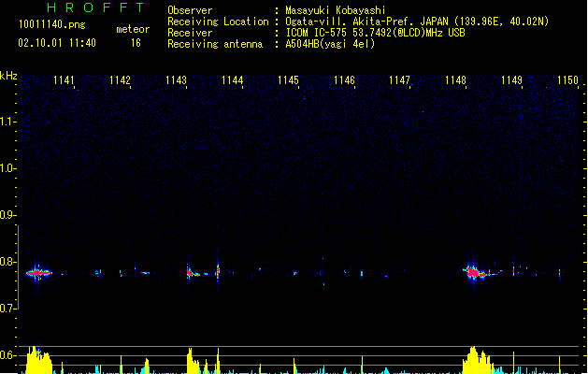The image size is (588, 374).
Task: Click the yellow power peak before 1141
Action: [x=38, y=360]
